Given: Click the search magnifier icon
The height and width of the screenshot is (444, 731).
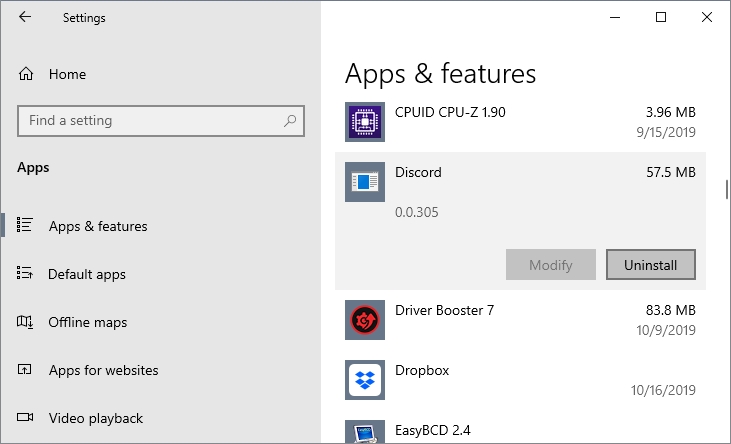Looking at the screenshot, I should tap(290, 121).
